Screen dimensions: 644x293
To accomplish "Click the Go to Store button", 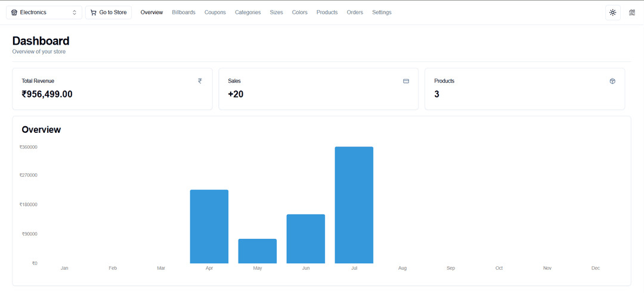I will coord(109,13).
